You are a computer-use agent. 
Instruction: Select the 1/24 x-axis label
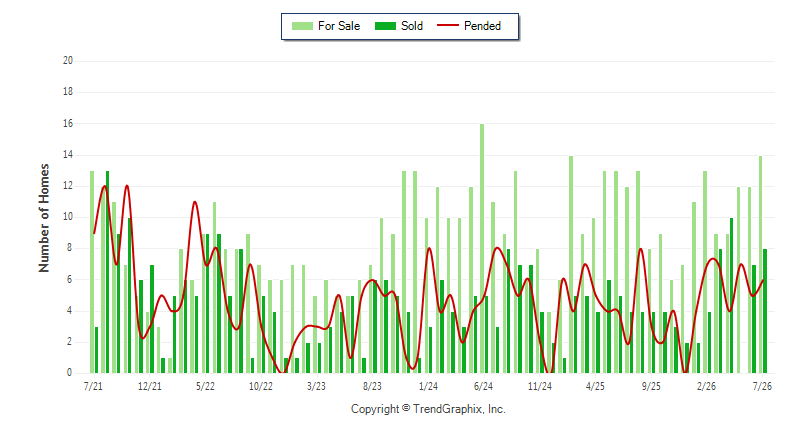coord(428,386)
